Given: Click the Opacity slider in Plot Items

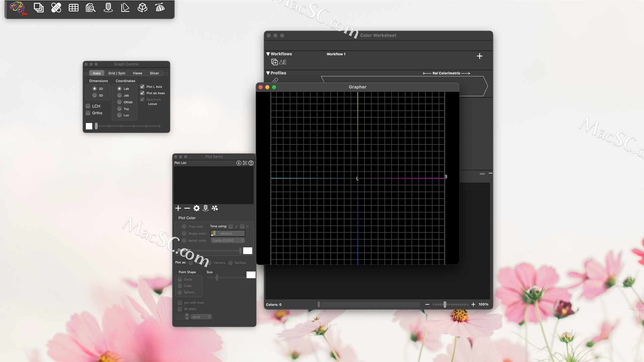Looking at the screenshot, I should click(x=217, y=251).
